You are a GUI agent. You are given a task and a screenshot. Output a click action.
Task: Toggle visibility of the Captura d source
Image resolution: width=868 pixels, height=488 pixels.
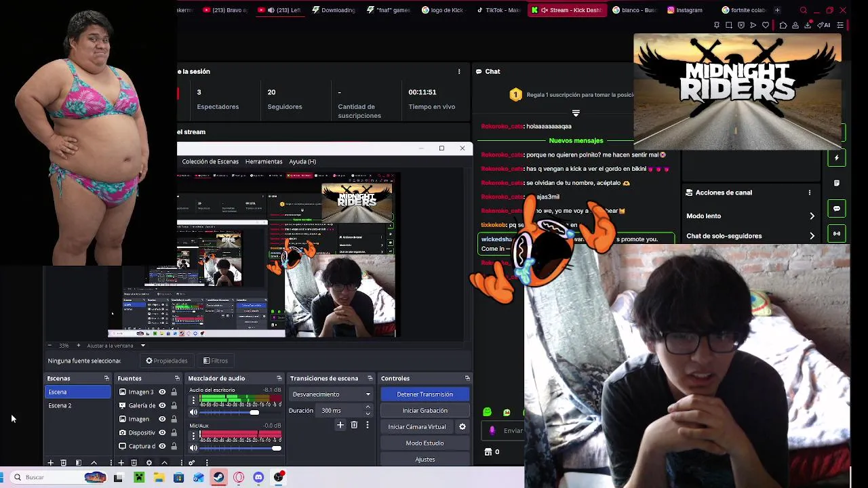[162, 446]
